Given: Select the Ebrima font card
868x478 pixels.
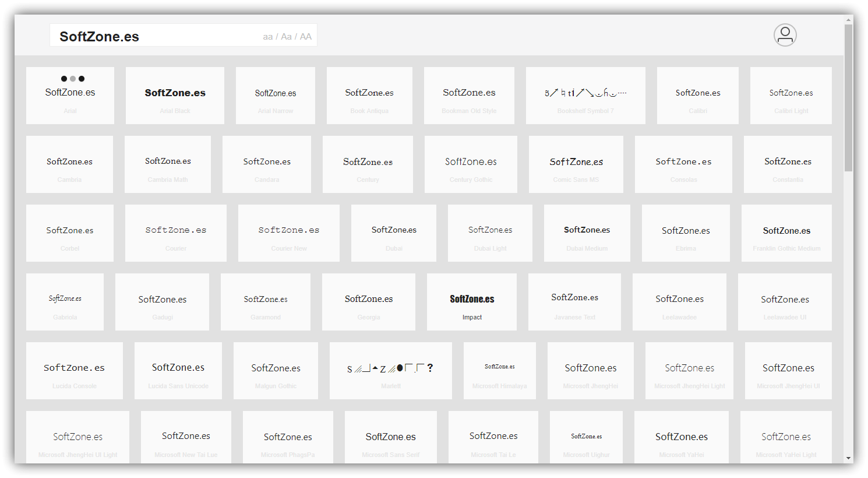Looking at the screenshot, I should [686, 233].
